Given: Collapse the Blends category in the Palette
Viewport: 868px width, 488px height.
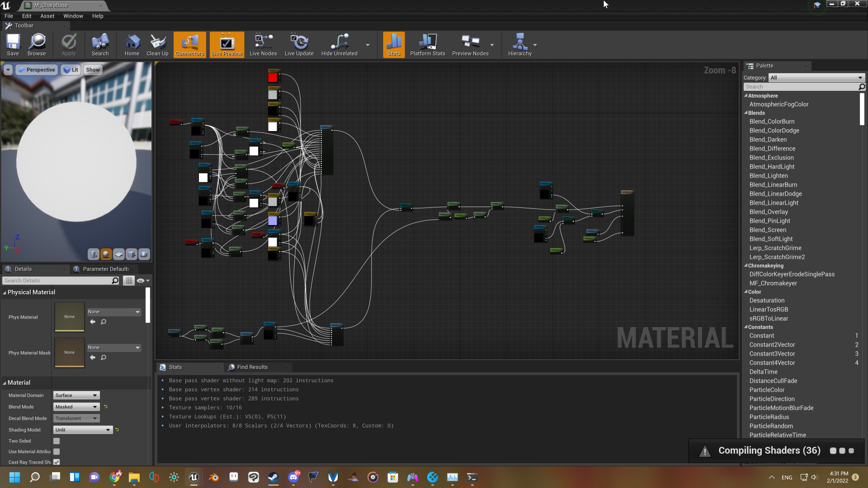Looking at the screenshot, I should point(746,113).
